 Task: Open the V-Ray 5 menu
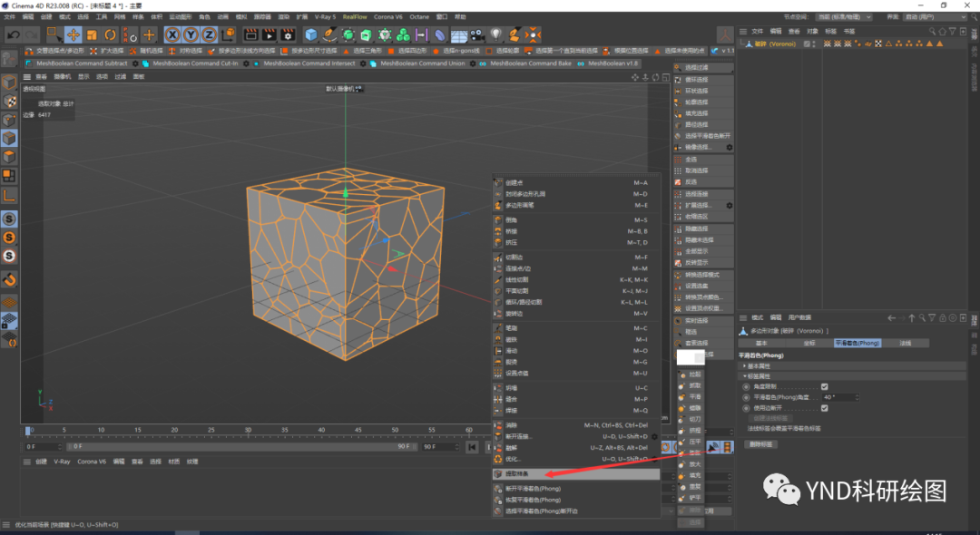(325, 17)
